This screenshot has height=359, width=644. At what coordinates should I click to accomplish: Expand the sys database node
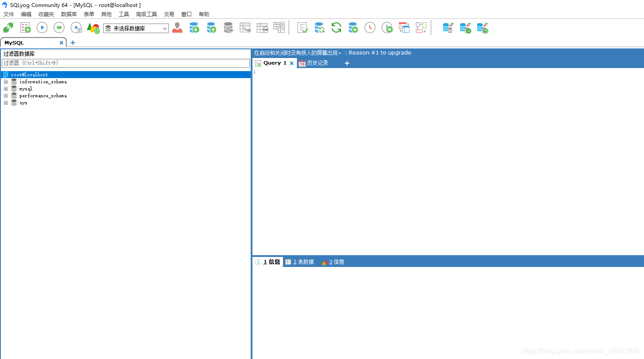point(6,103)
